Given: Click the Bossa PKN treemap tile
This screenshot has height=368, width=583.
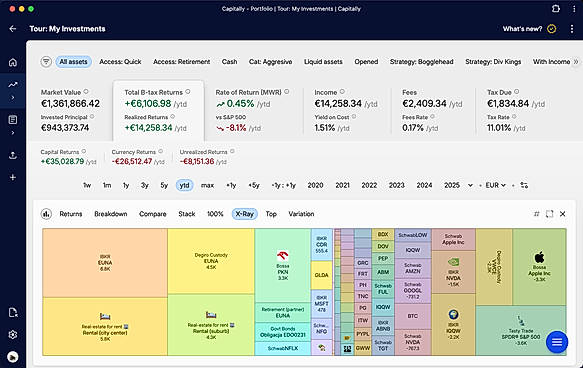Looking at the screenshot, I should [283, 265].
